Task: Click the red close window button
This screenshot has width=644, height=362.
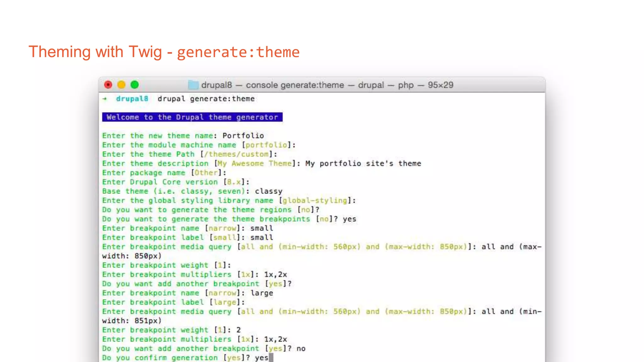Action: pos(108,85)
